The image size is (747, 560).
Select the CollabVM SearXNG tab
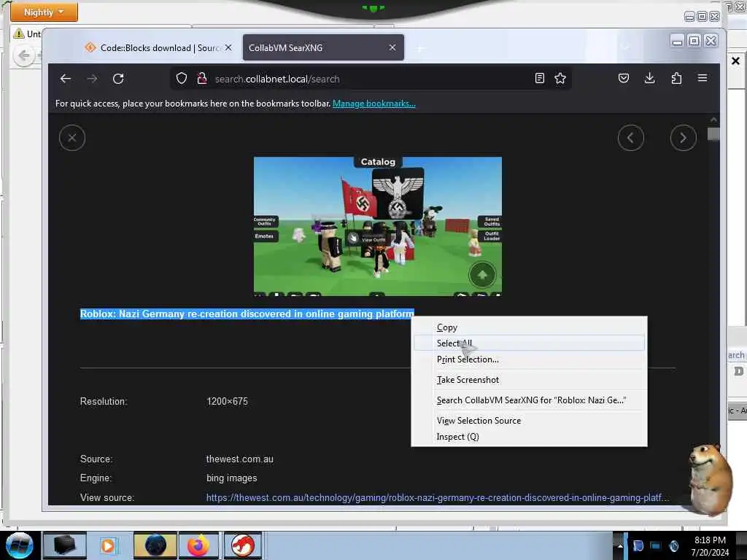(x=323, y=47)
